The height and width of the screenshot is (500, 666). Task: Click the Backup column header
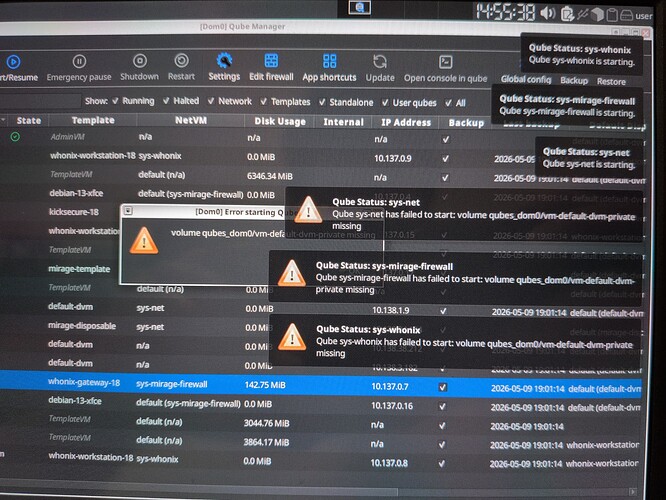[466, 123]
